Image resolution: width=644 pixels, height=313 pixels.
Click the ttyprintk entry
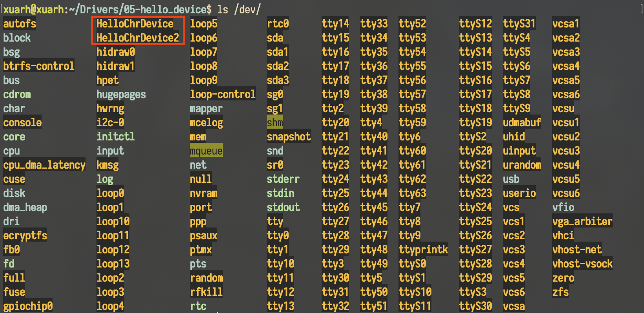(423, 250)
